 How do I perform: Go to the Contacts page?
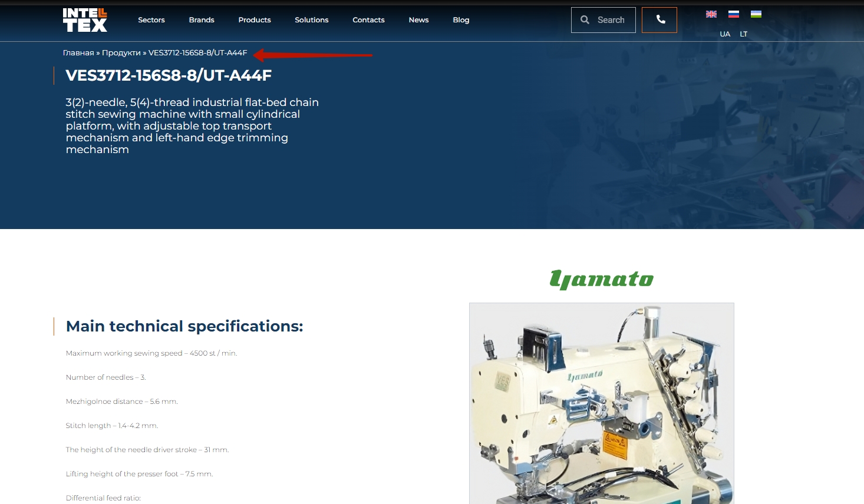click(368, 20)
